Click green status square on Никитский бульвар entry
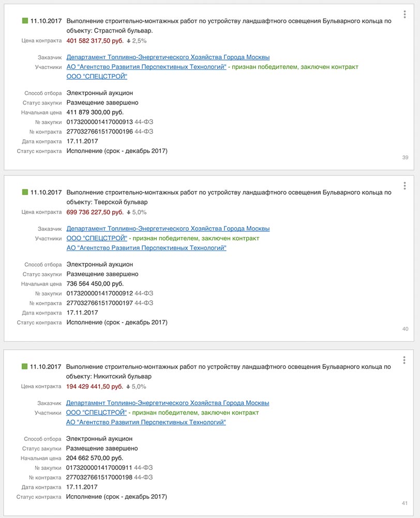 pyautogui.click(x=24, y=366)
